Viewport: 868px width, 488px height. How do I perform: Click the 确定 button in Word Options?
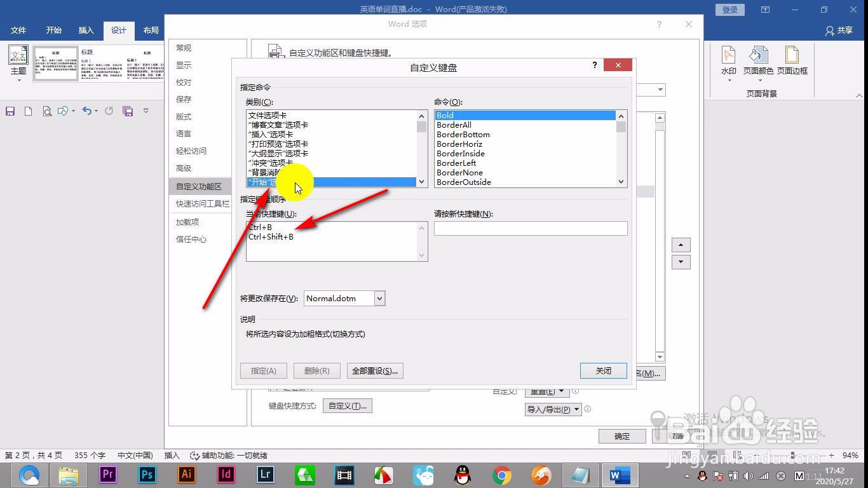tap(622, 436)
